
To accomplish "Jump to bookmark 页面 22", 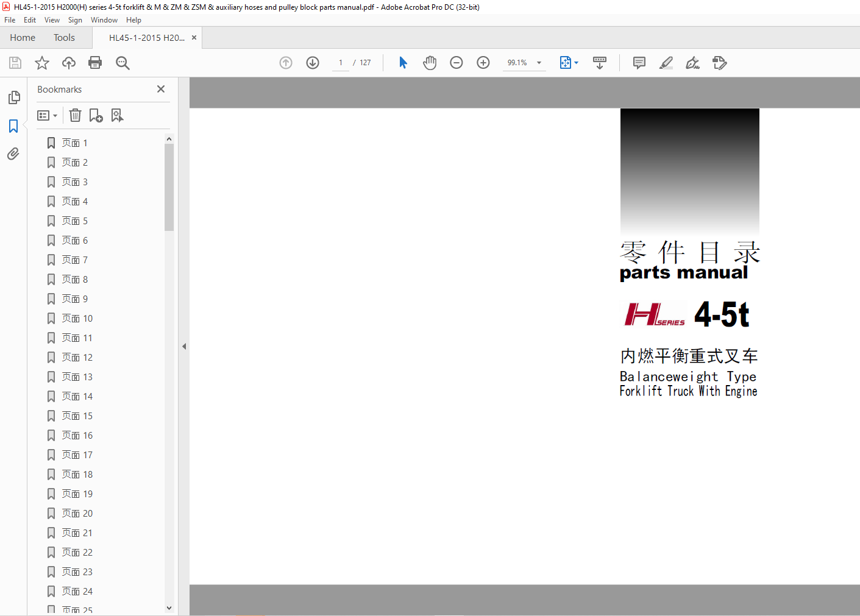I will pyautogui.click(x=77, y=552).
